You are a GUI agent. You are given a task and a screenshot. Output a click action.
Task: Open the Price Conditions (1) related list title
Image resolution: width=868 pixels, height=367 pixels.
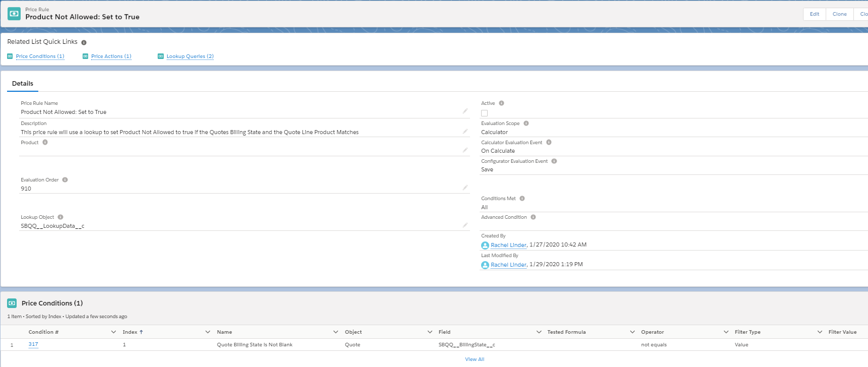click(52, 303)
